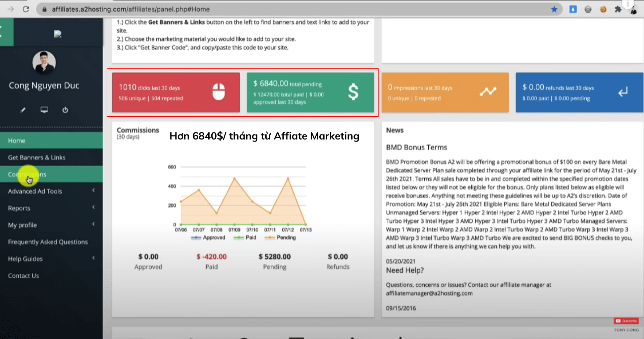This screenshot has height=339, width=644.
Task: Click '0 impressions last 30 days' text
Action: pos(420,88)
